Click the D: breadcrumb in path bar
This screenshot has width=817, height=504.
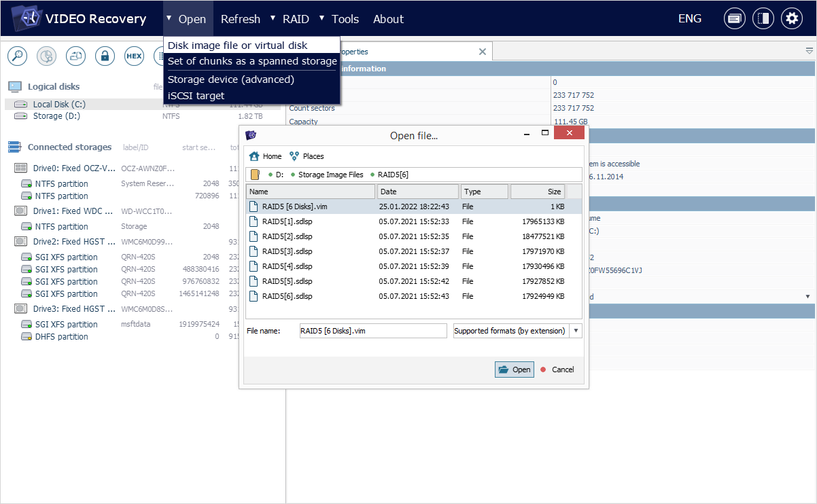pos(279,175)
